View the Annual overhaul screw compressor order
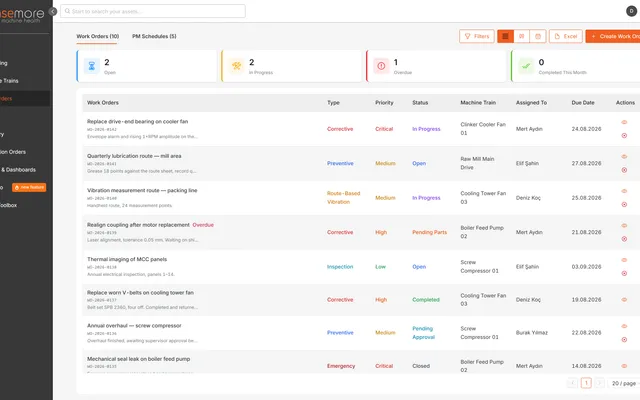 [624, 326]
